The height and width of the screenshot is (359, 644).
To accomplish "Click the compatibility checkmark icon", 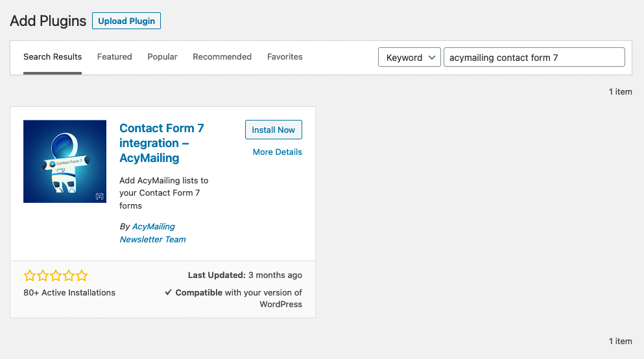I will (168, 292).
